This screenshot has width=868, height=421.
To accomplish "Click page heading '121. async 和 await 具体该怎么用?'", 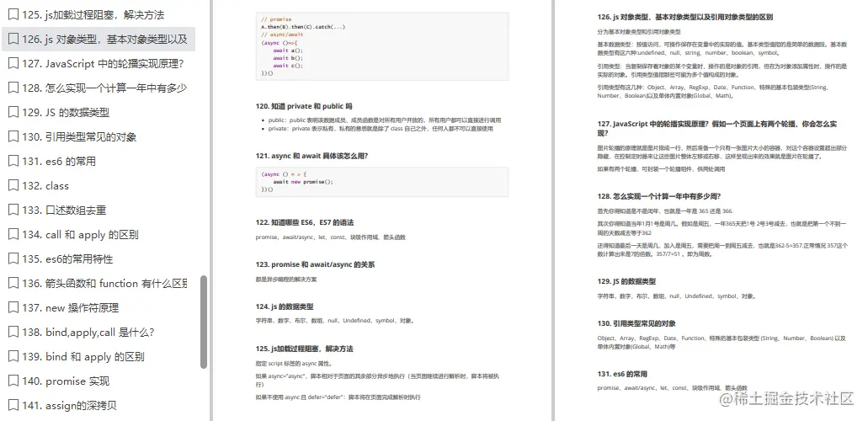I will pyautogui.click(x=312, y=156).
